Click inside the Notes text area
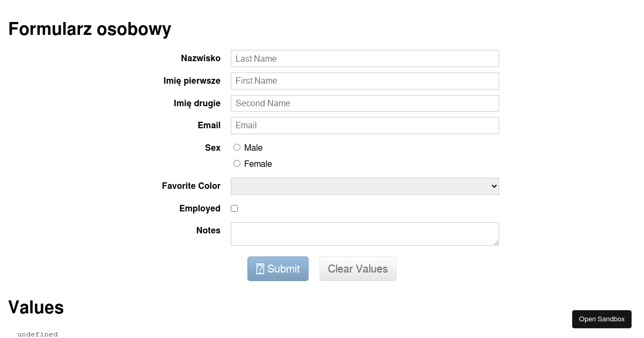 pyautogui.click(x=365, y=233)
